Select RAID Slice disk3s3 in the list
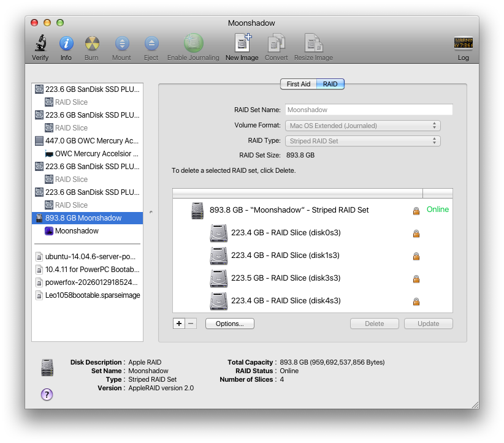Screen dimensions: 504x443 [284, 278]
